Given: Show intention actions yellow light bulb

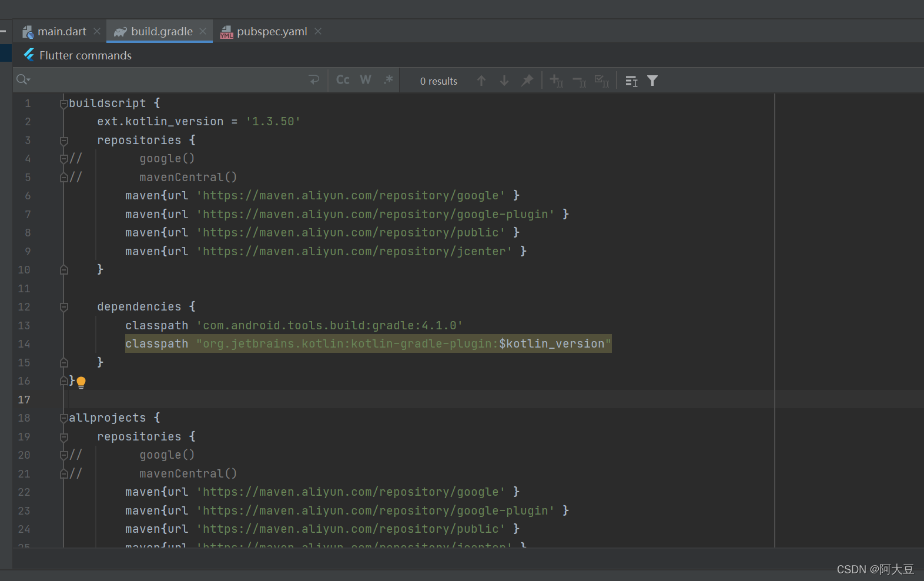Looking at the screenshot, I should click(x=81, y=383).
